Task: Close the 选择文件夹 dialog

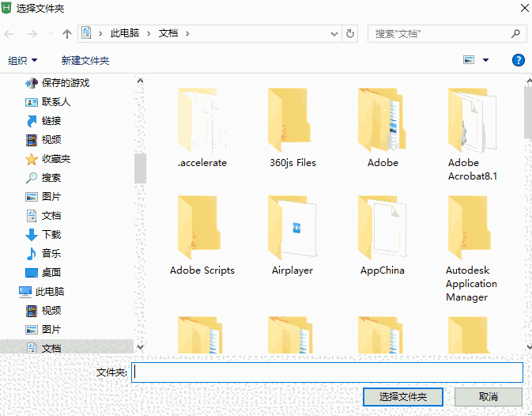Action: [x=525, y=8]
